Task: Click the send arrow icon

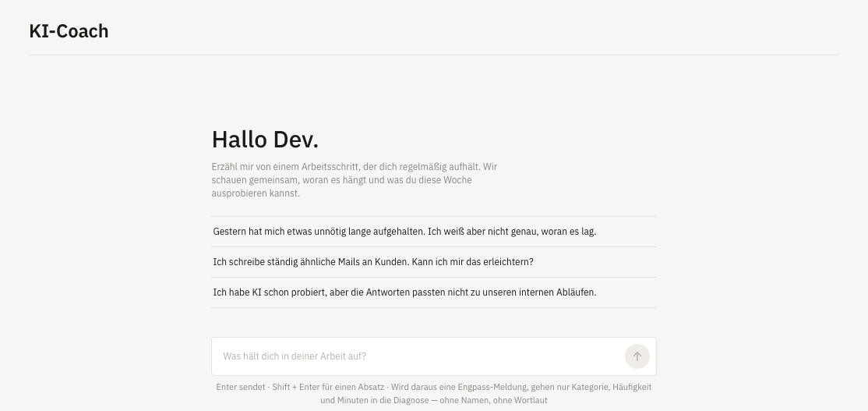Action: tap(637, 356)
